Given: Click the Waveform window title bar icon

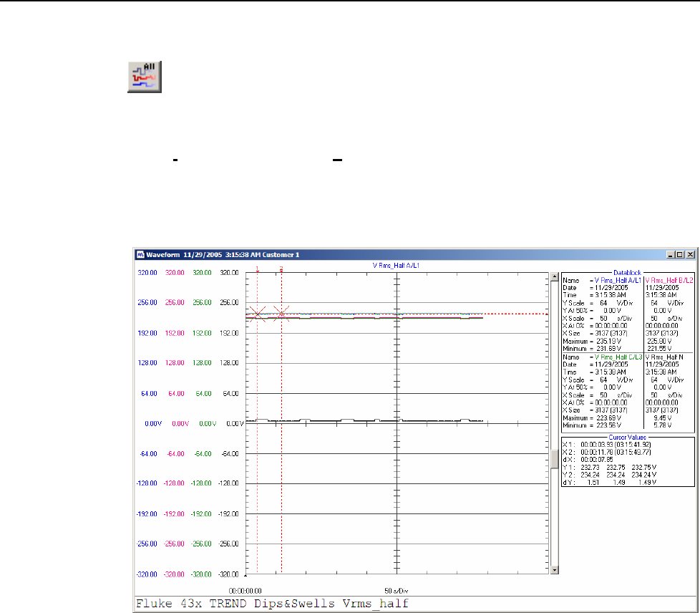Looking at the screenshot, I should (140, 255).
